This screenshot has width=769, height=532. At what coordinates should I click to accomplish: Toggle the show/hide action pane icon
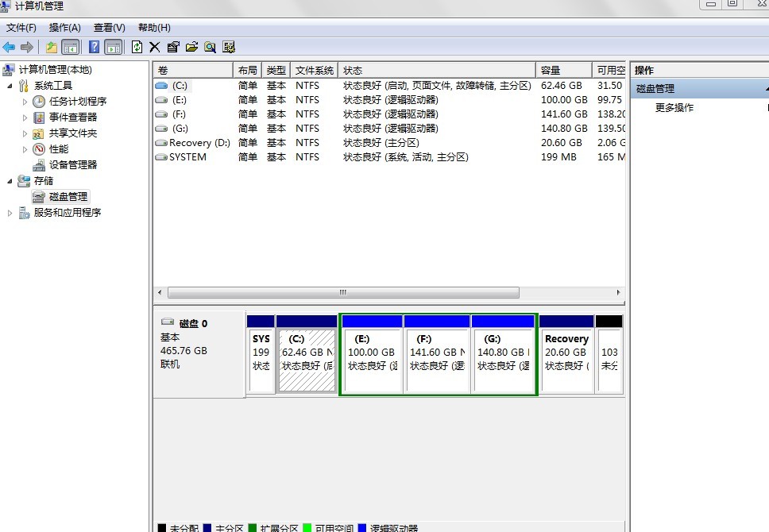(114, 47)
